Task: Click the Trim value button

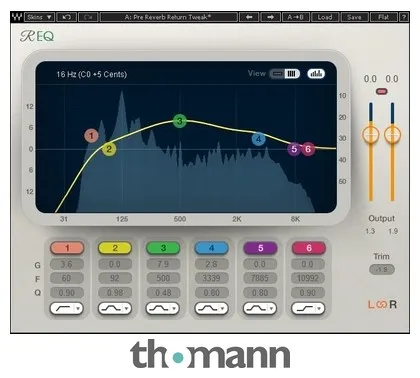Action: 382,269
